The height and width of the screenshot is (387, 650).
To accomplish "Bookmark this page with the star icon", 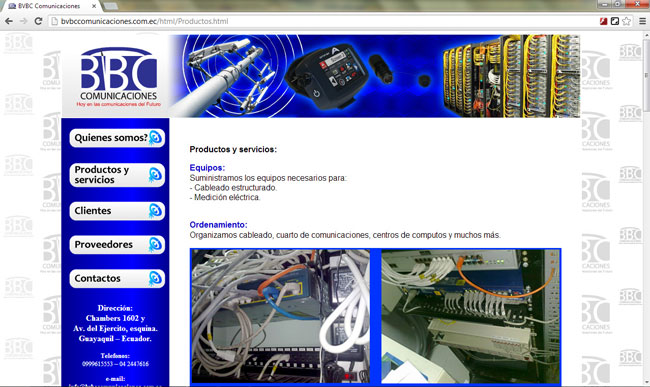I will click(627, 21).
